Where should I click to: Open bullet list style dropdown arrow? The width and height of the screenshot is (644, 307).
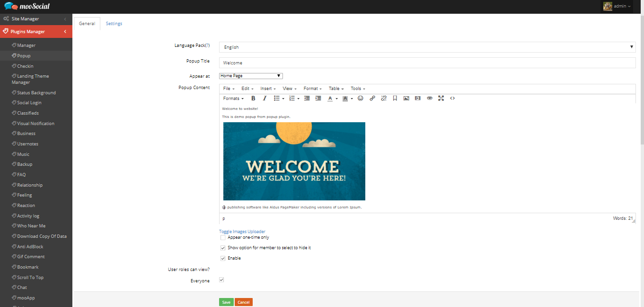(283, 99)
